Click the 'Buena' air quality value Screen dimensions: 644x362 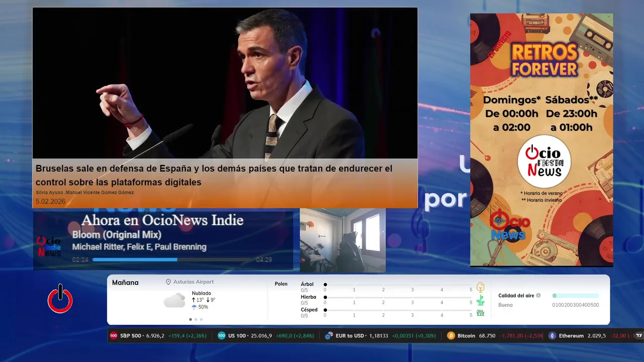click(x=506, y=305)
